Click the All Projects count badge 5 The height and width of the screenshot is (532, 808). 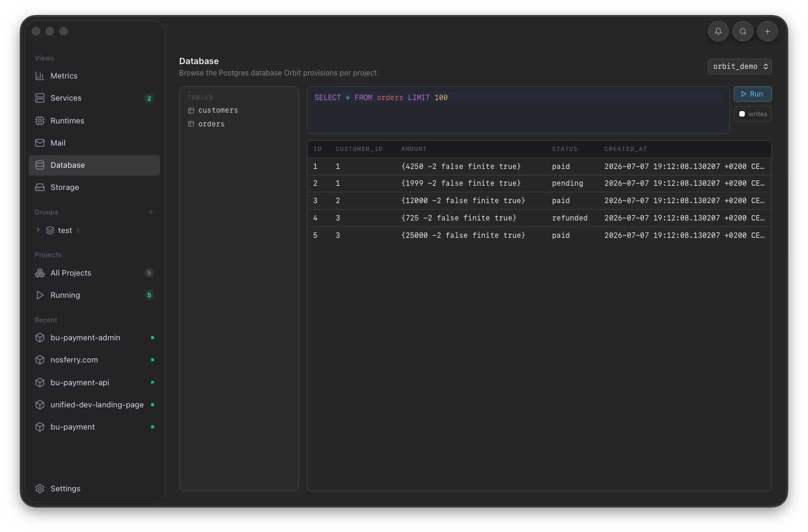click(149, 273)
